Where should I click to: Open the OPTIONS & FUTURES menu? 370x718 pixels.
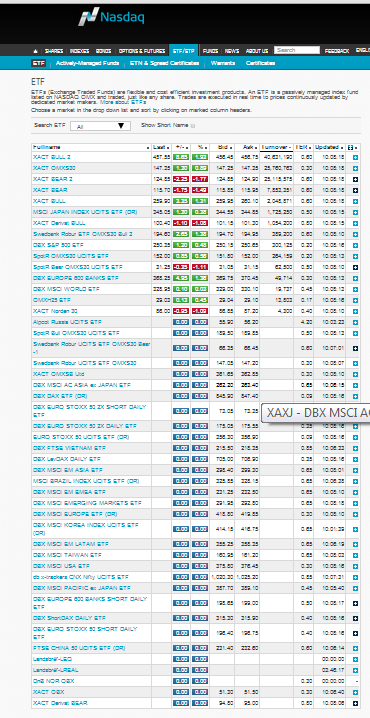coord(141,51)
